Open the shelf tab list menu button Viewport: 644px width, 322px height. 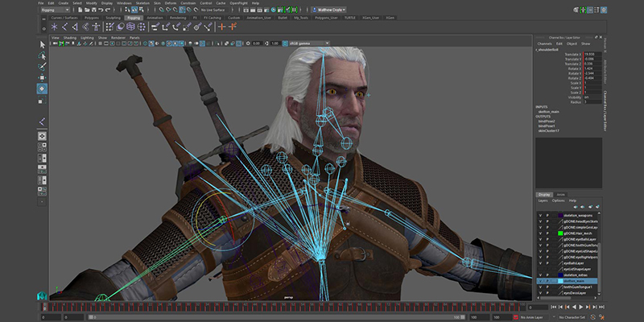tap(44, 19)
